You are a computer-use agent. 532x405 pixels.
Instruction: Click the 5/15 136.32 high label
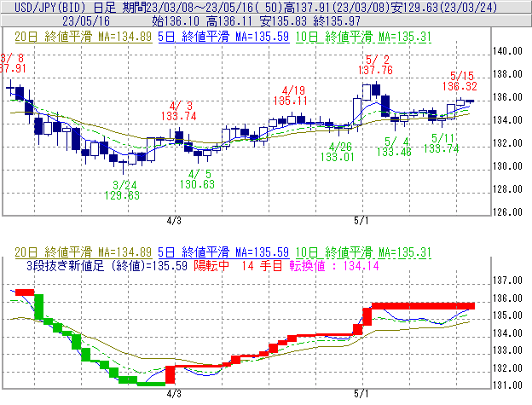coord(460,81)
